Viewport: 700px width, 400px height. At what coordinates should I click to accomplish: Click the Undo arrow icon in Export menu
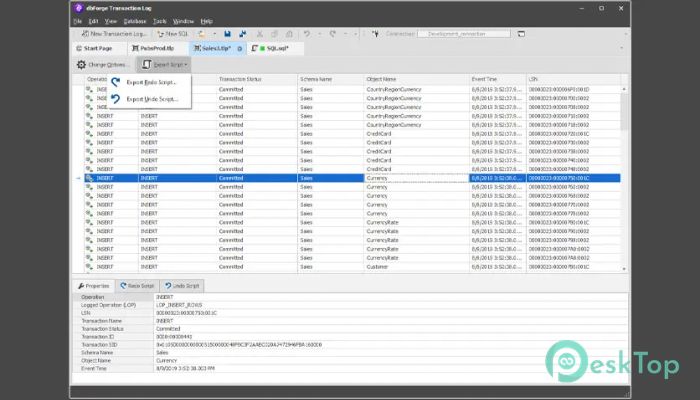116,99
